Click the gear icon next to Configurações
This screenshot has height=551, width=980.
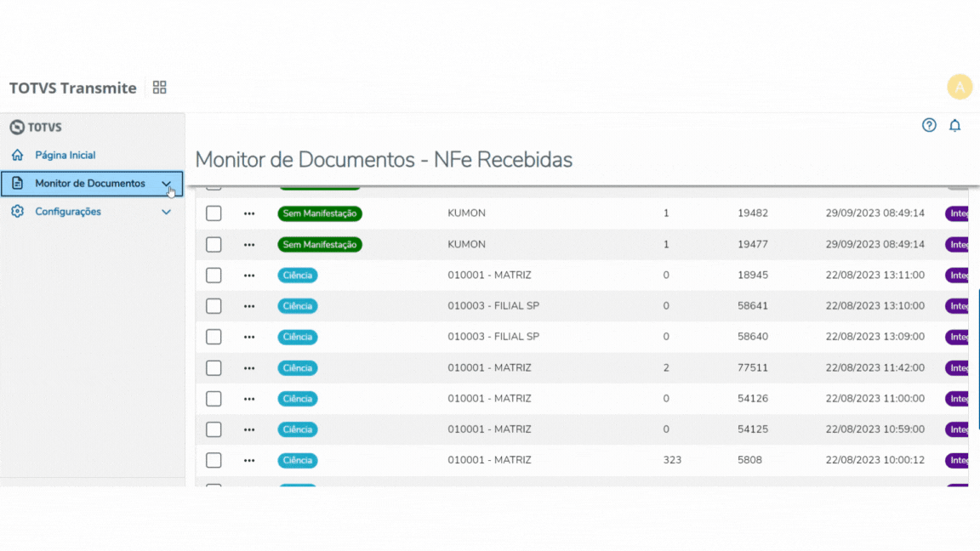point(16,212)
